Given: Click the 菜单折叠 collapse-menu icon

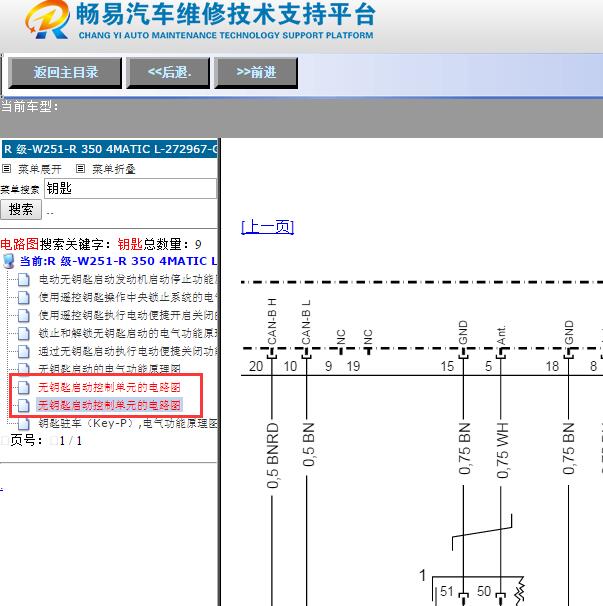Looking at the screenshot, I should coord(80,169).
